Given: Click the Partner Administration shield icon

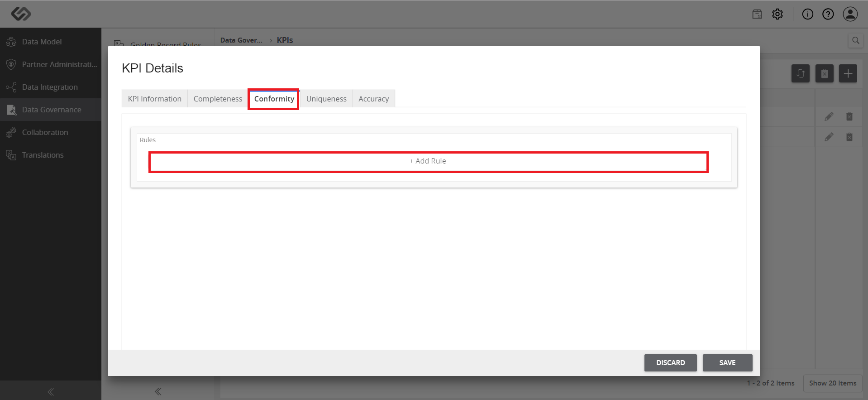Looking at the screenshot, I should pyautogui.click(x=11, y=64).
